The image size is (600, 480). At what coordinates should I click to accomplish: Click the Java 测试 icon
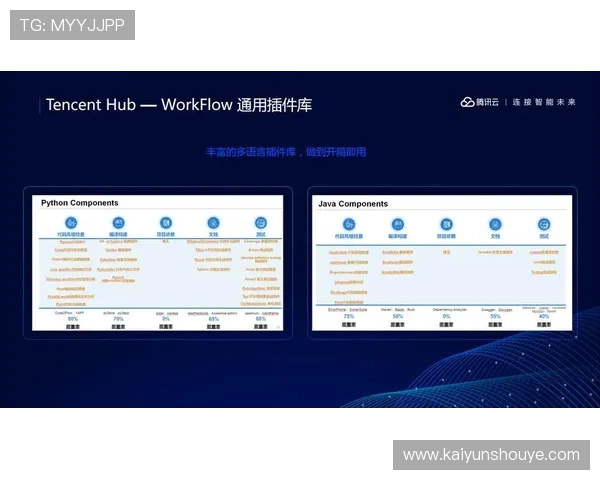coord(544,224)
